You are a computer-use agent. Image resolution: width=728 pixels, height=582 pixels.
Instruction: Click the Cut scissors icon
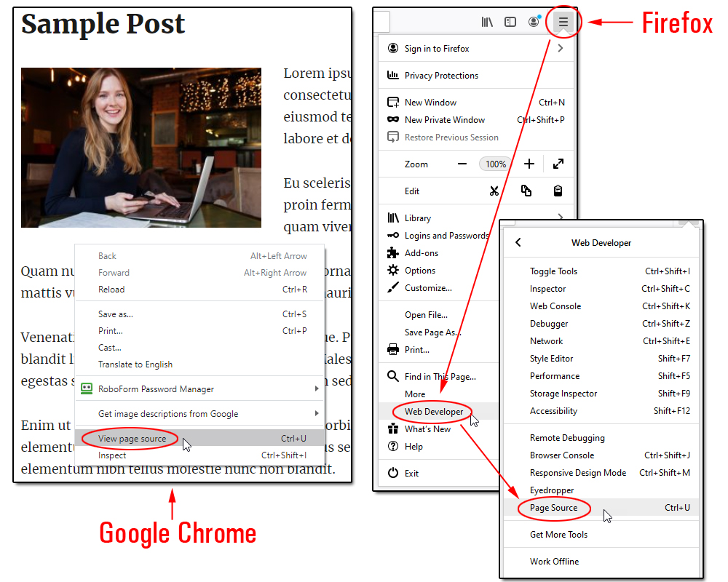[x=494, y=191]
